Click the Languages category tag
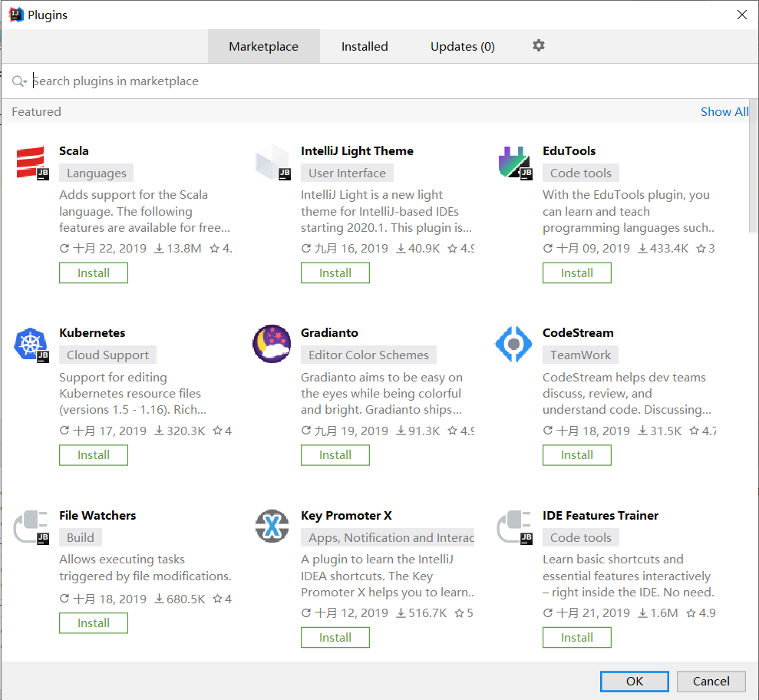Image resolution: width=759 pixels, height=700 pixels. (x=97, y=173)
